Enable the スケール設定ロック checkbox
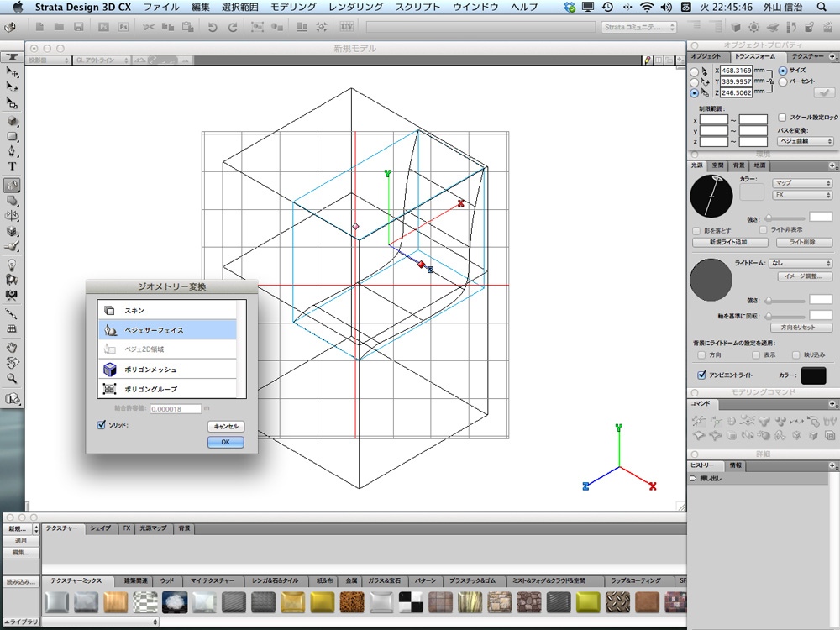840x630 pixels. [x=782, y=118]
